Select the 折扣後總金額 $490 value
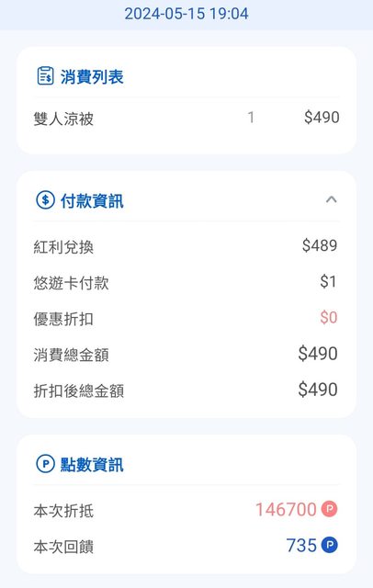This screenshot has width=373, height=588. (x=318, y=390)
